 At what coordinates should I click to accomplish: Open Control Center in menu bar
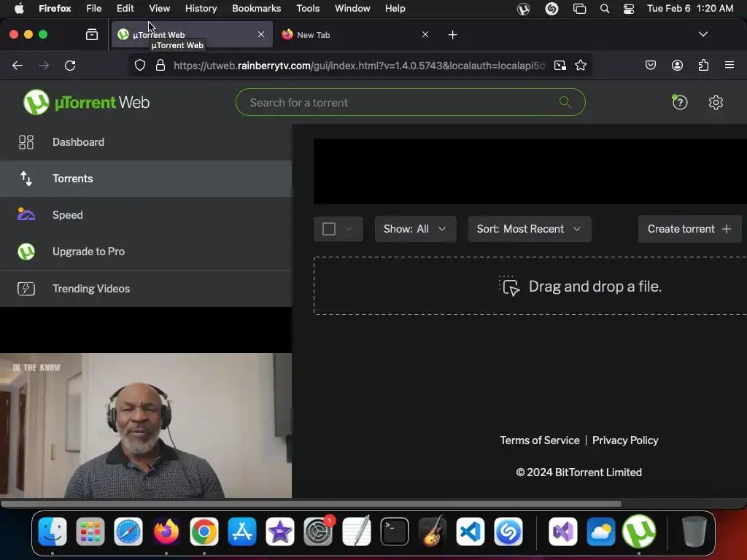[x=629, y=9]
